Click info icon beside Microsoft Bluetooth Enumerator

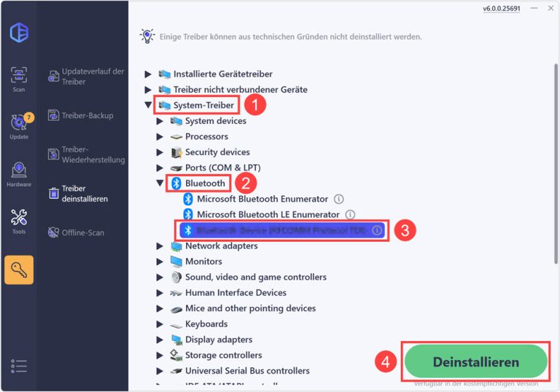[338, 199]
